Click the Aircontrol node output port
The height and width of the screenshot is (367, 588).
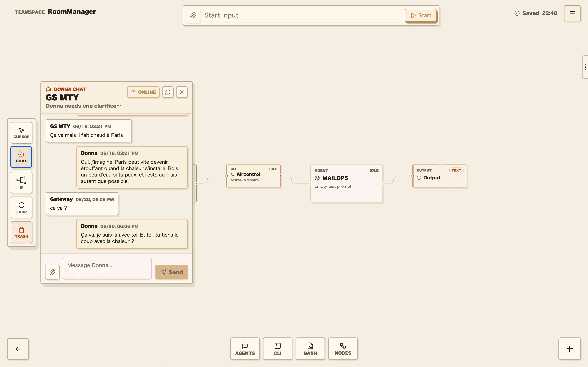point(280,176)
